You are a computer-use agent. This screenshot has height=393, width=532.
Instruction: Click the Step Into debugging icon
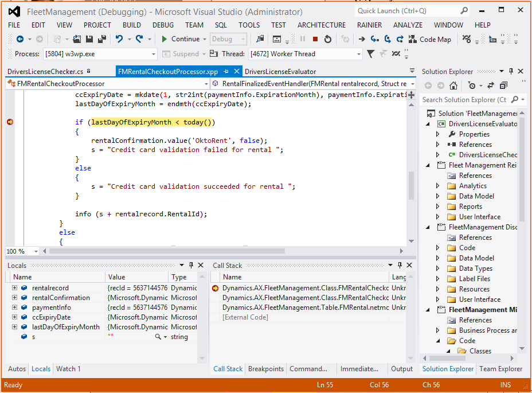click(376, 40)
